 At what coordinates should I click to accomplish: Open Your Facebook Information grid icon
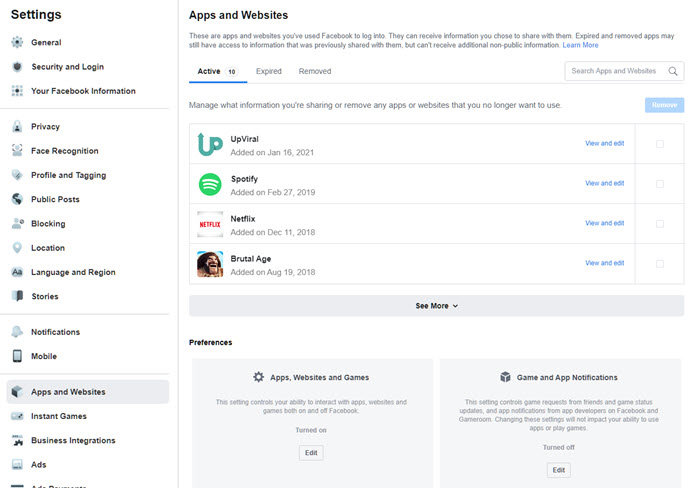pyautogui.click(x=17, y=91)
